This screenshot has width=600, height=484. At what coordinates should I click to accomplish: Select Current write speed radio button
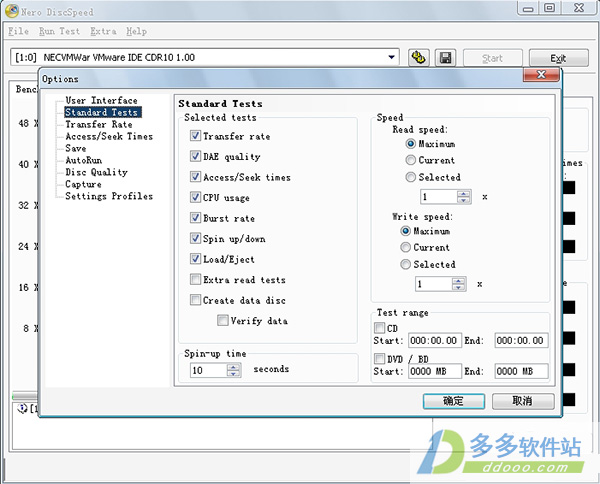(x=405, y=247)
